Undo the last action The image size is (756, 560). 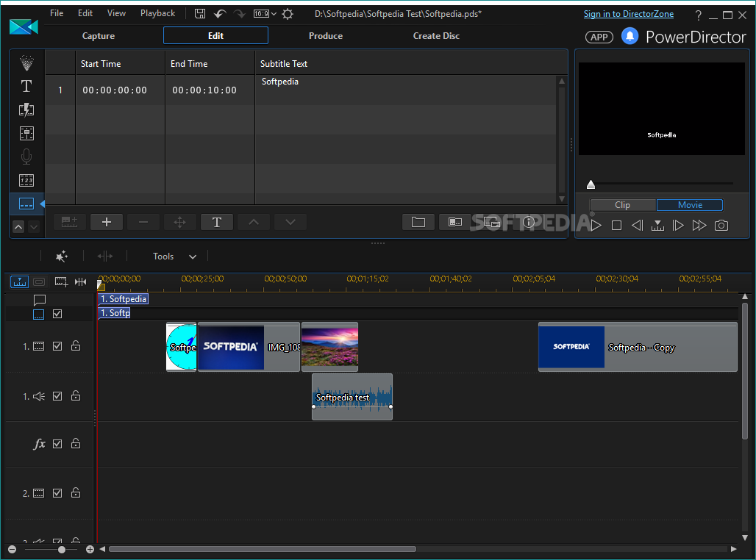click(220, 13)
